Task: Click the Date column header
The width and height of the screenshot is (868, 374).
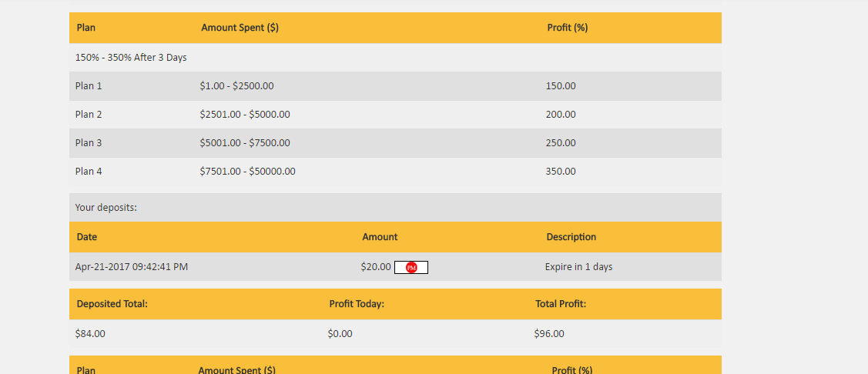Action: click(x=87, y=237)
